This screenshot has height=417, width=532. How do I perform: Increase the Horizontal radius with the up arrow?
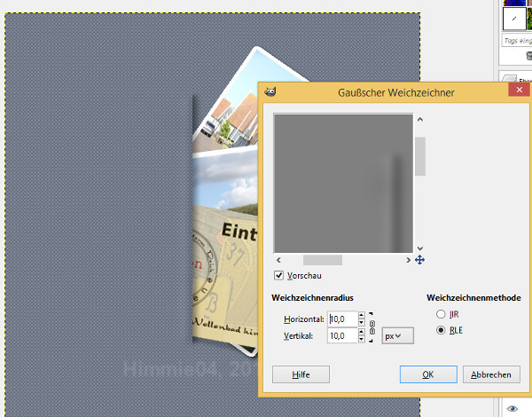(x=362, y=316)
